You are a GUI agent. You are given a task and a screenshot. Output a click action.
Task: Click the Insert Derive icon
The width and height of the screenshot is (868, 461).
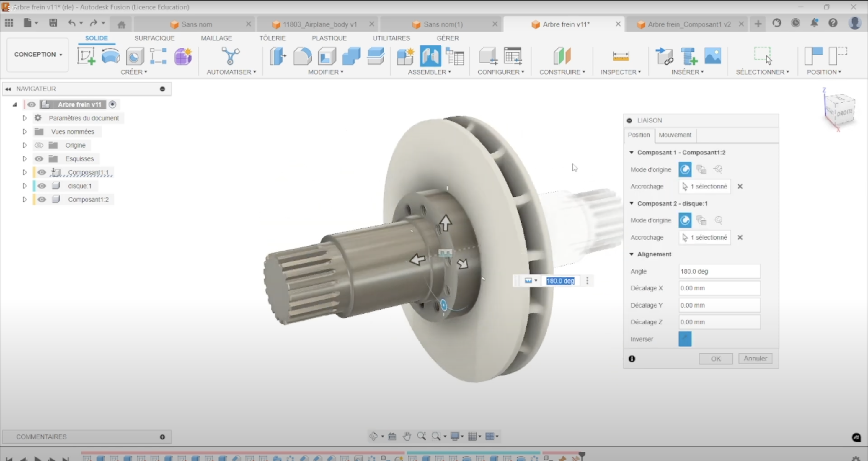tap(664, 56)
